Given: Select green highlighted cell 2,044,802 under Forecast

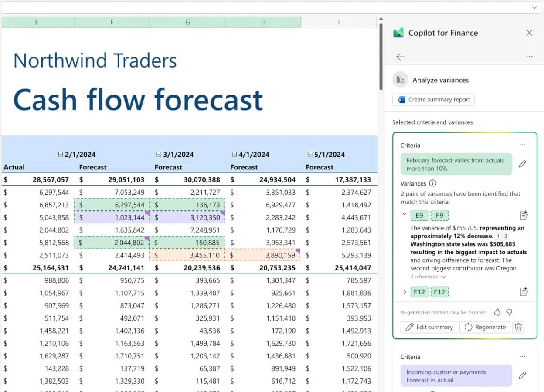Looking at the screenshot, I should tap(112, 243).
